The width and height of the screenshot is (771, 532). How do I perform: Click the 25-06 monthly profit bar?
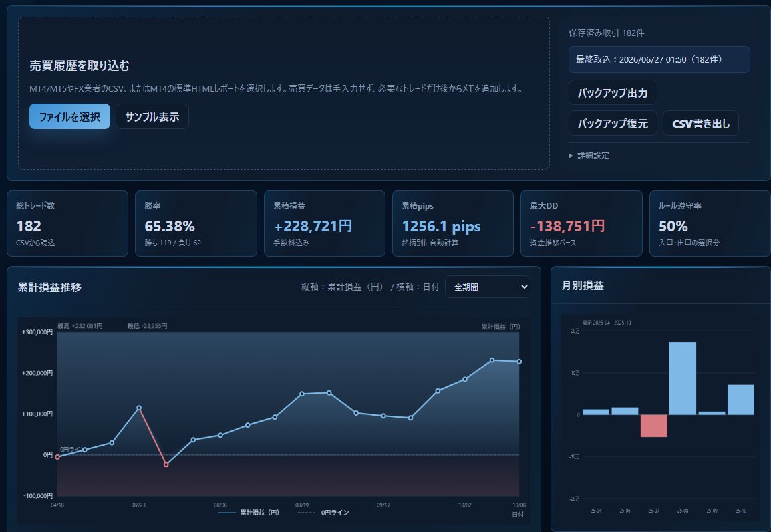pyautogui.click(x=625, y=411)
